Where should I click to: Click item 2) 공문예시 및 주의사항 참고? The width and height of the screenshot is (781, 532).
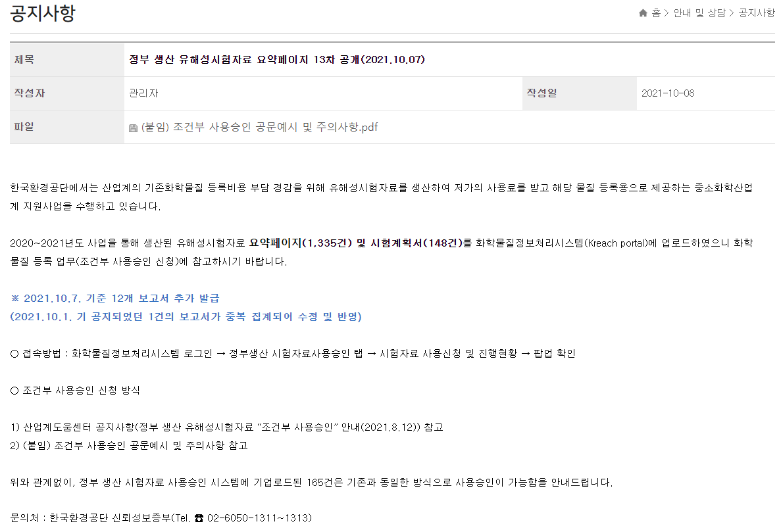pos(129,445)
